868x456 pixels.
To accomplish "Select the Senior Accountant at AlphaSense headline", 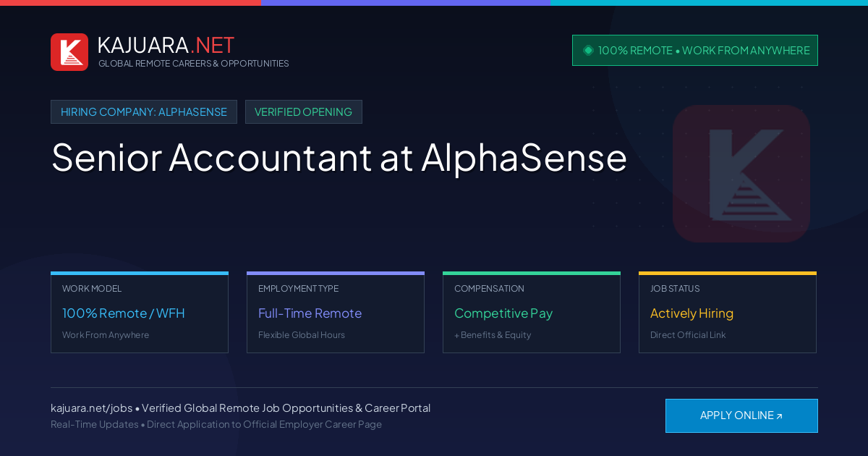I will pyautogui.click(x=339, y=157).
